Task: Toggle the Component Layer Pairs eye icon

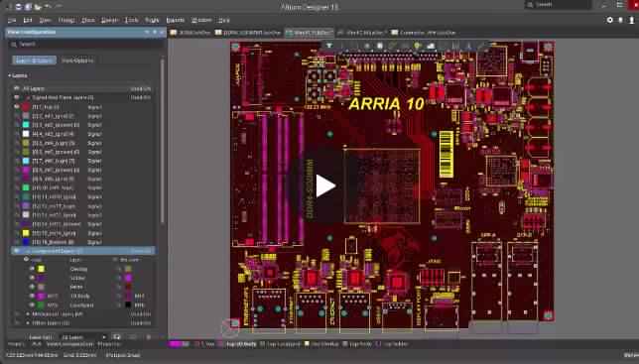Action: pyautogui.click(x=16, y=251)
